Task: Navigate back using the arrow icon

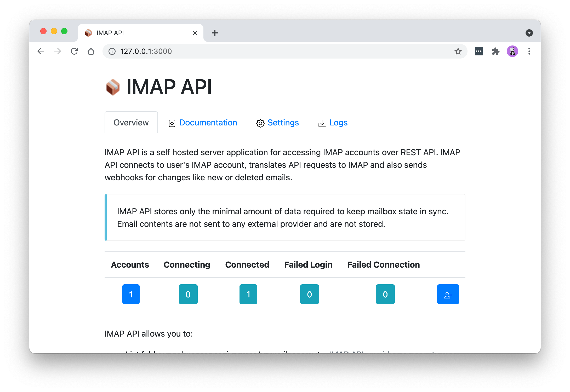Action: point(41,51)
